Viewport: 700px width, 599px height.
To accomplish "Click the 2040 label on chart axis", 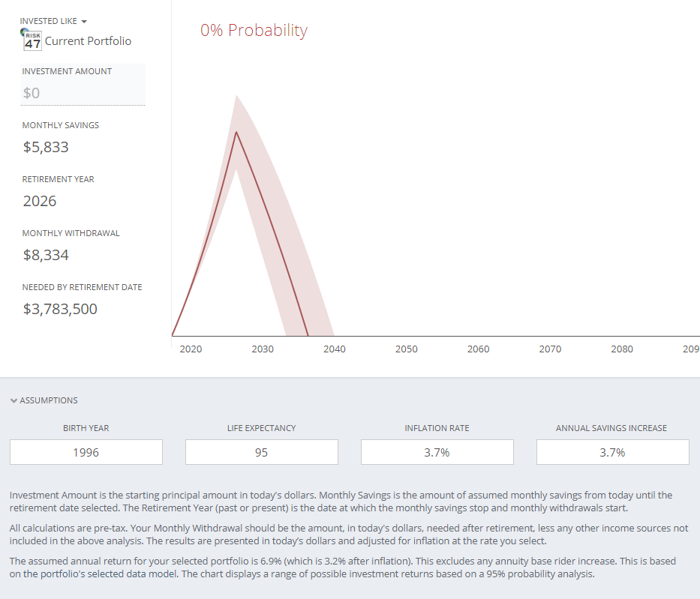I will 335,349.
